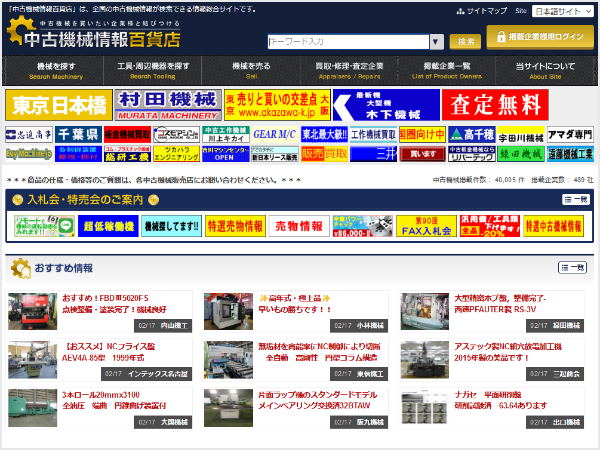Click the 査定無料 red banner

495,105
